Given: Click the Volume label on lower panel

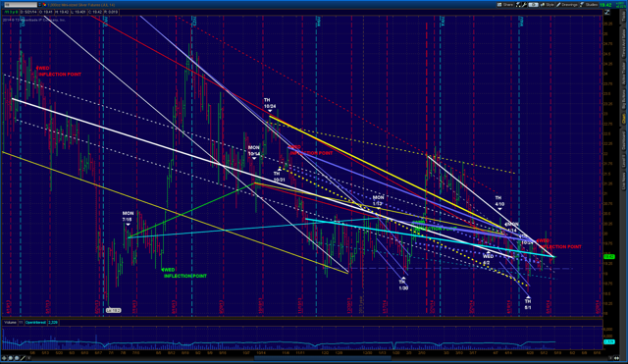Looking at the screenshot, I should [x=10, y=323].
